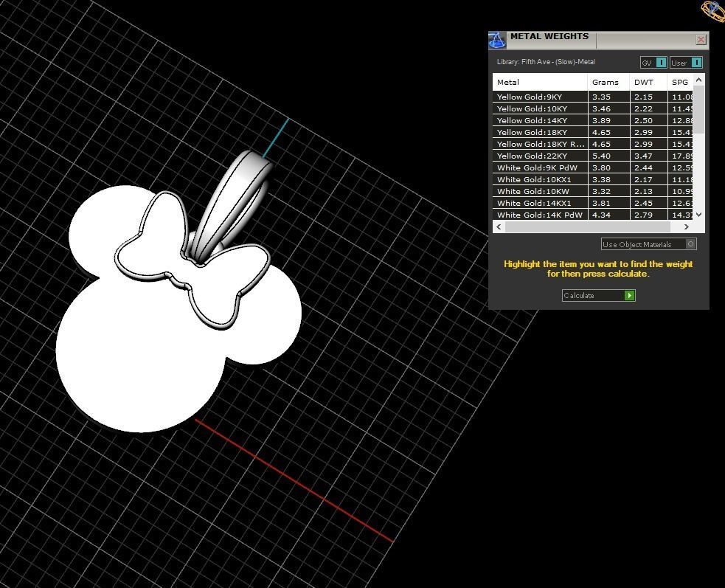Click the ring gem icon in corner
Viewport: 725px width, 588px height.
[713, 10]
